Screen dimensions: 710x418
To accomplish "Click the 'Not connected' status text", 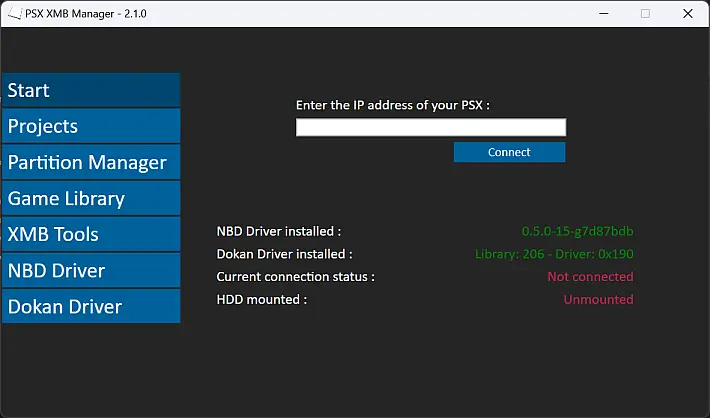I will tap(590, 277).
